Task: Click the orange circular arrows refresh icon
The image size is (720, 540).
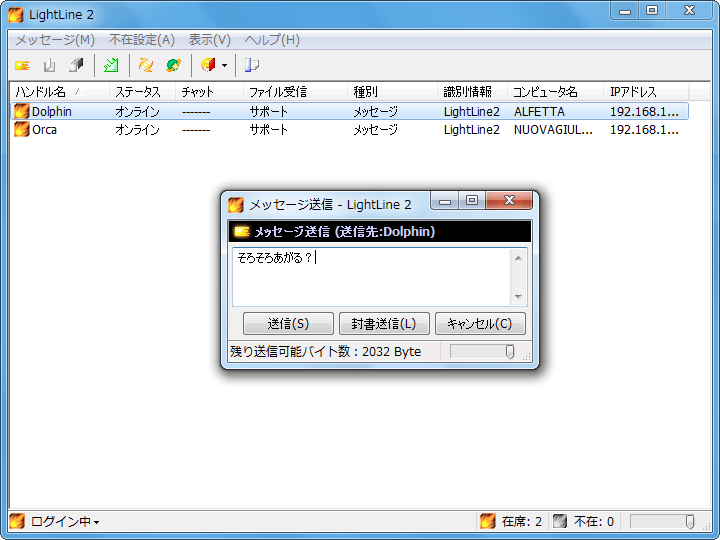Action: tap(146, 65)
